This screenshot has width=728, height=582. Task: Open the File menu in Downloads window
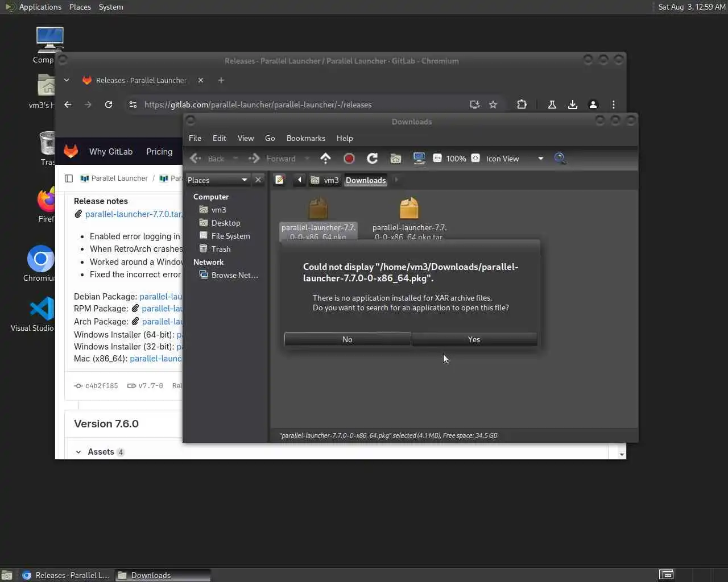coord(195,138)
